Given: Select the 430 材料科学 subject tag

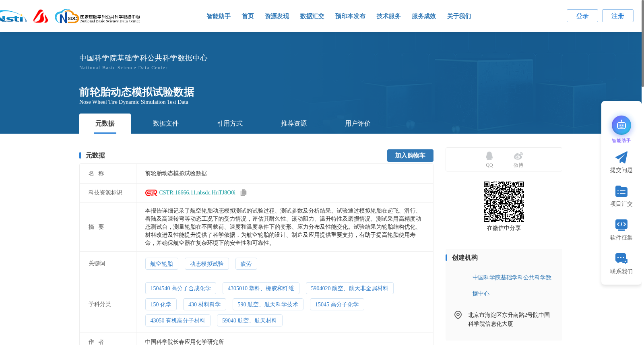Looking at the screenshot, I should (204, 304).
